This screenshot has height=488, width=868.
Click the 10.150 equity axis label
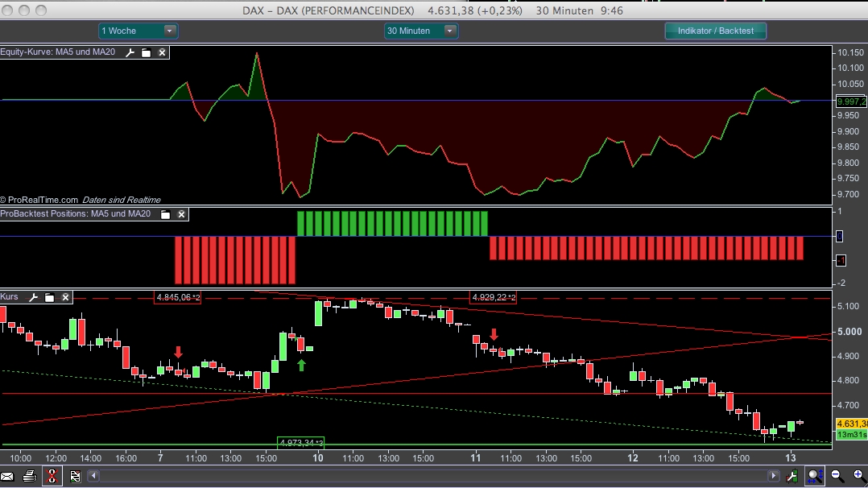pyautogui.click(x=850, y=52)
